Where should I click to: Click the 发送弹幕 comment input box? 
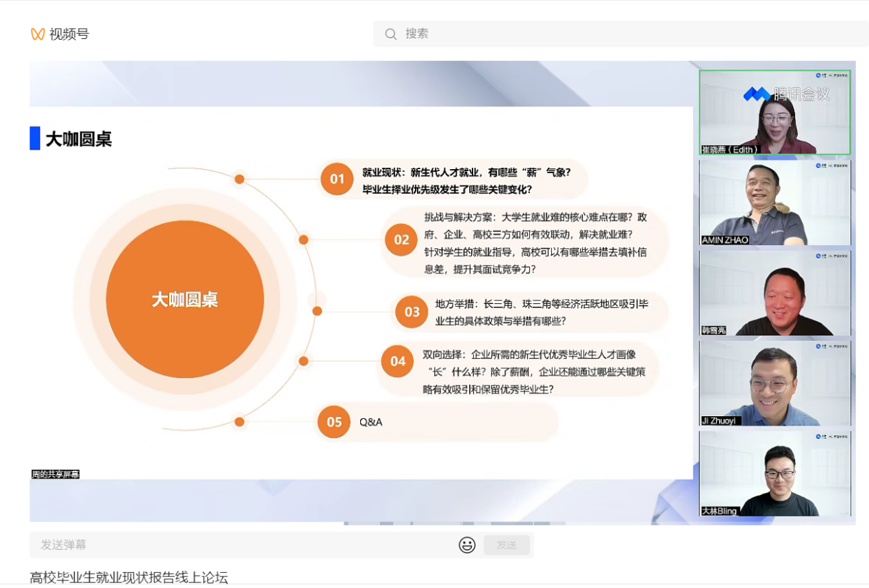(240, 545)
